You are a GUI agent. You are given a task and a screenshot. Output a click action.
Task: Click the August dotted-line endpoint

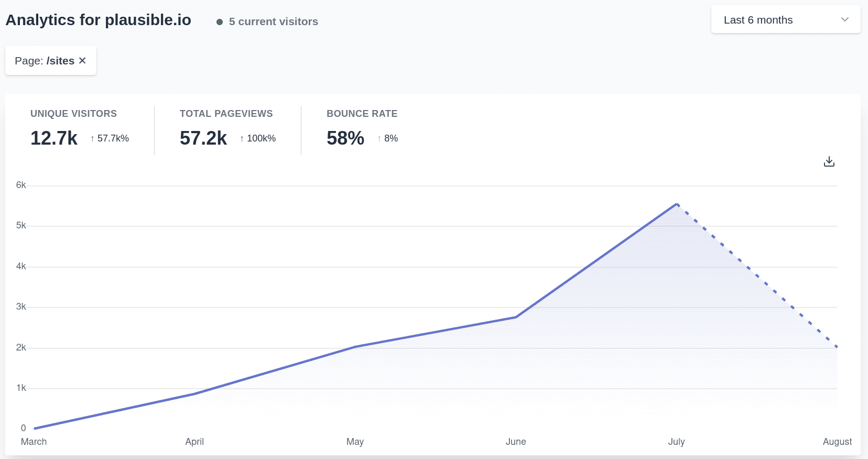point(837,347)
